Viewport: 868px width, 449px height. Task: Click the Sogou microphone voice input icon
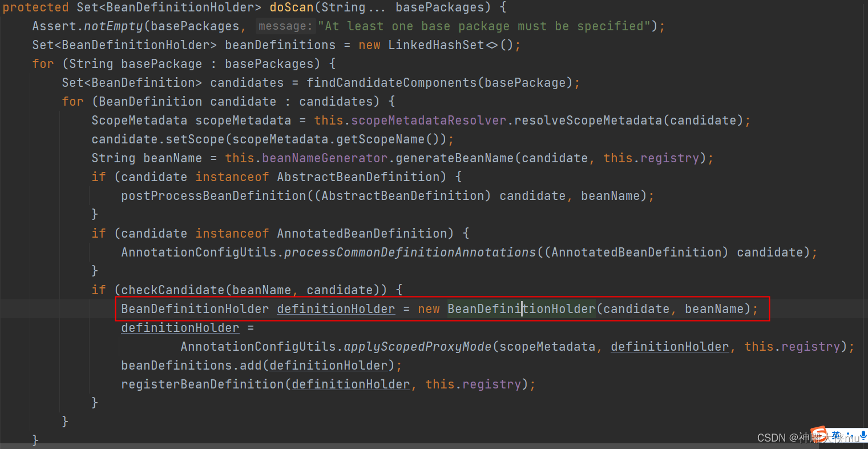tap(863, 435)
